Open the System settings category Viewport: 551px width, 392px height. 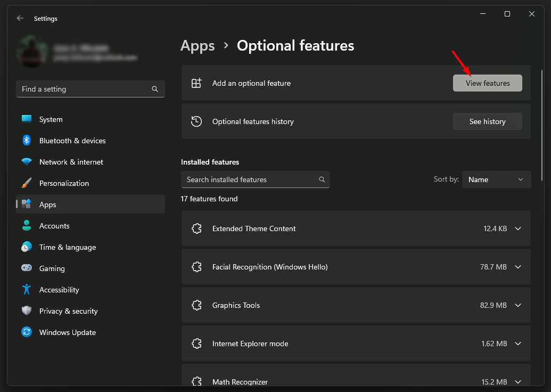coord(91,119)
